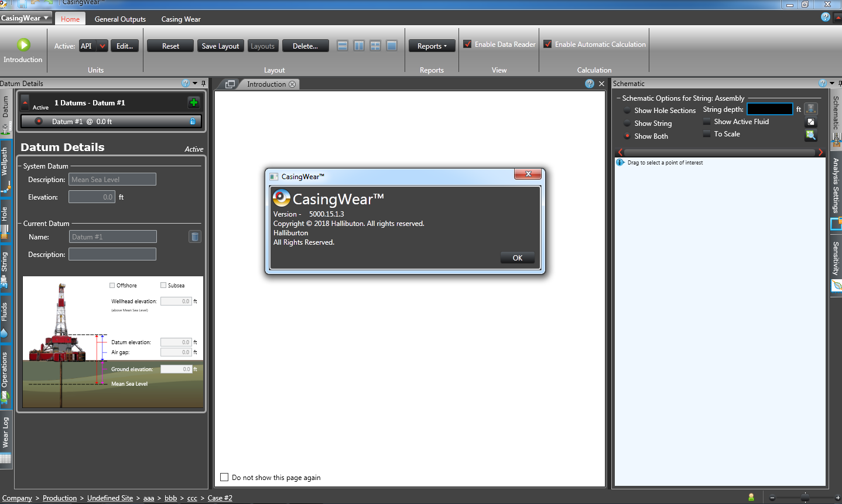Screen dimensions: 842x504
Task: Select horizontal split layout icon
Action: point(343,46)
